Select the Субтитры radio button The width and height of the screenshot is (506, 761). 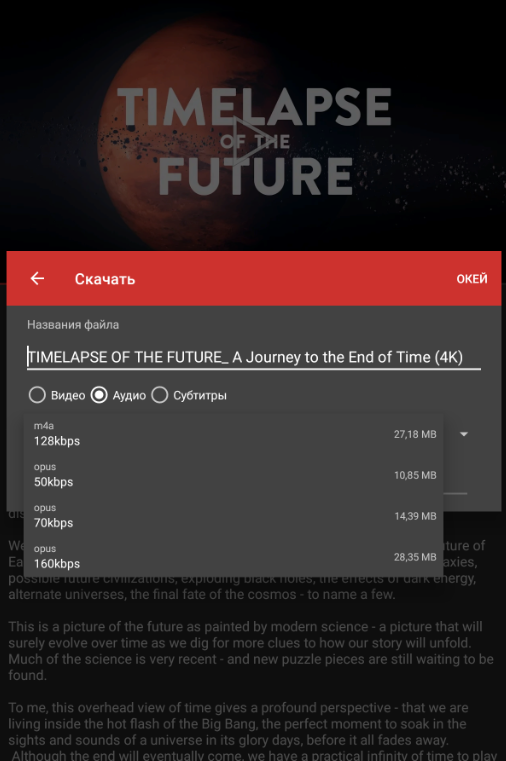click(189, 395)
